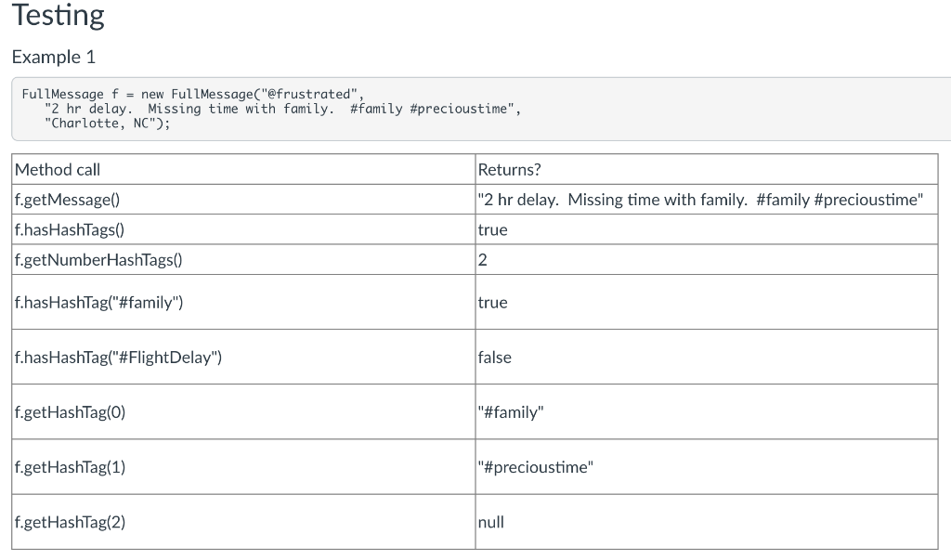Click the Method call column header
This screenshot has width=951, height=560.
pos(243,169)
